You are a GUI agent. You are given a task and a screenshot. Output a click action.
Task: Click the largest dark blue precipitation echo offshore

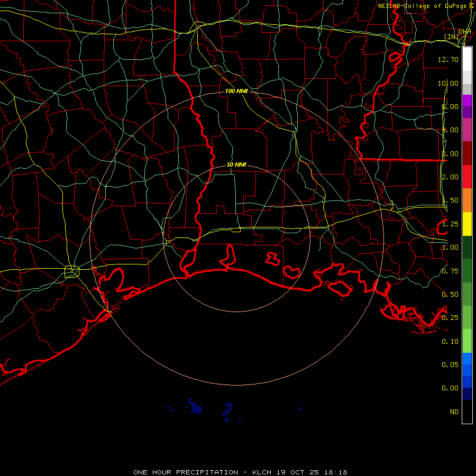(197, 408)
